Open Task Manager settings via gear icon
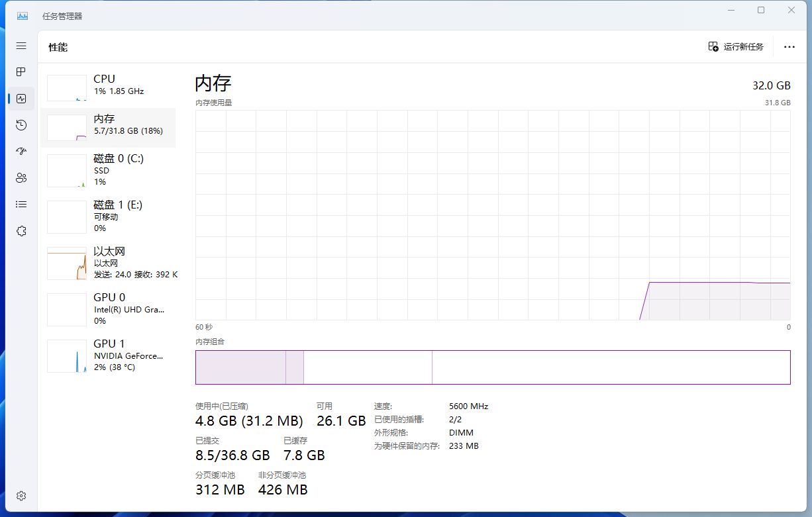The width and height of the screenshot is (812, 517). [21, 495]
